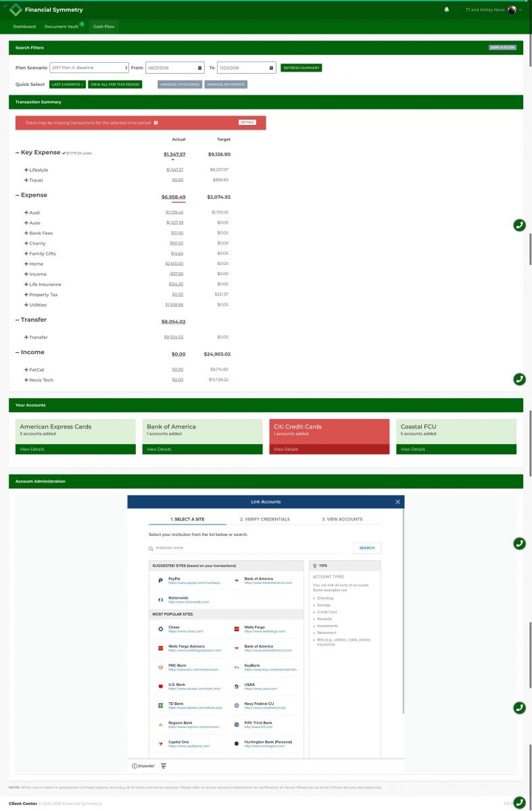
Task: Open user menu chevron beside account name
Action: [x=521, y=9]
